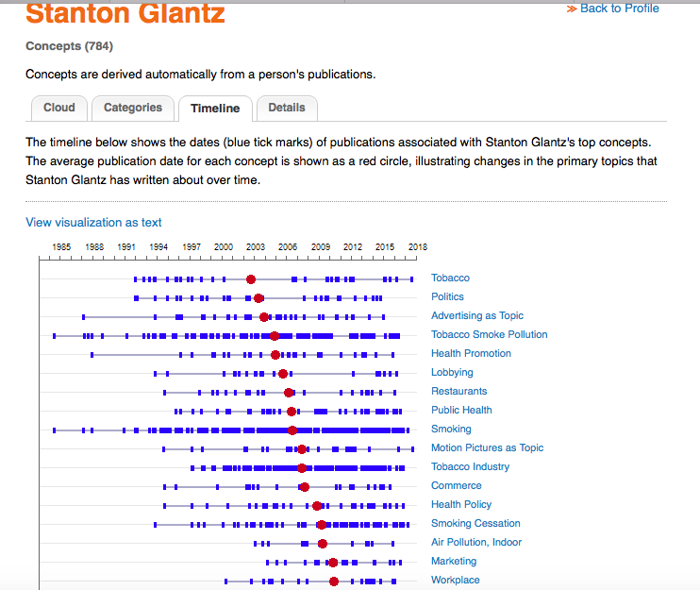Click View visualization as text
This screenshot has width=700, height=590.
coord(93,223)
